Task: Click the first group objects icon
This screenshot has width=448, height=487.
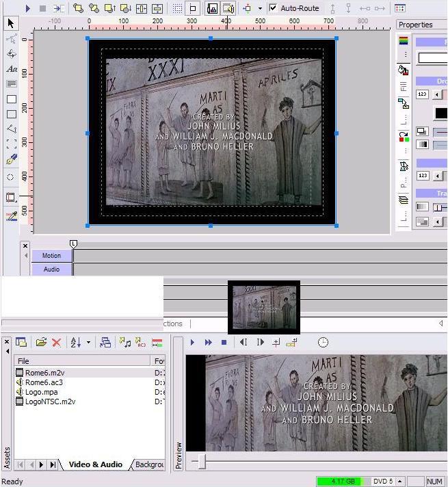Action: coord(78,8)
